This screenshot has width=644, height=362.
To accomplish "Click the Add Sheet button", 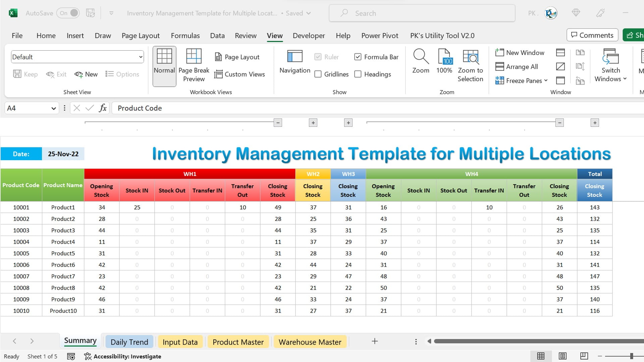I will [375, 342].
